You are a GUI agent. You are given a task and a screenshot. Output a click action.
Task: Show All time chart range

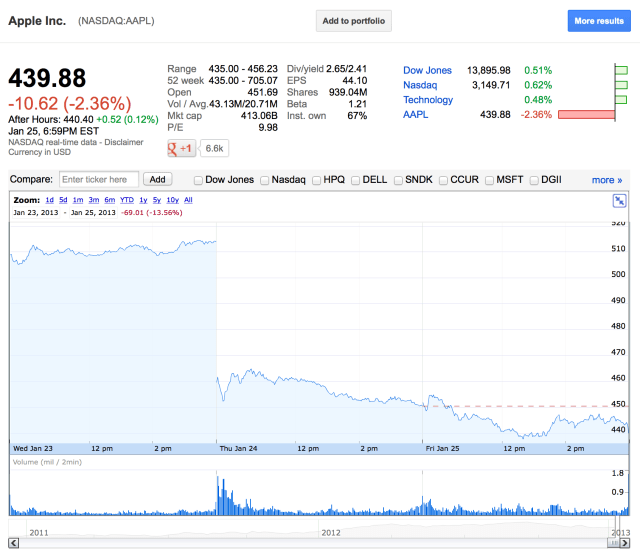point(188,200)
